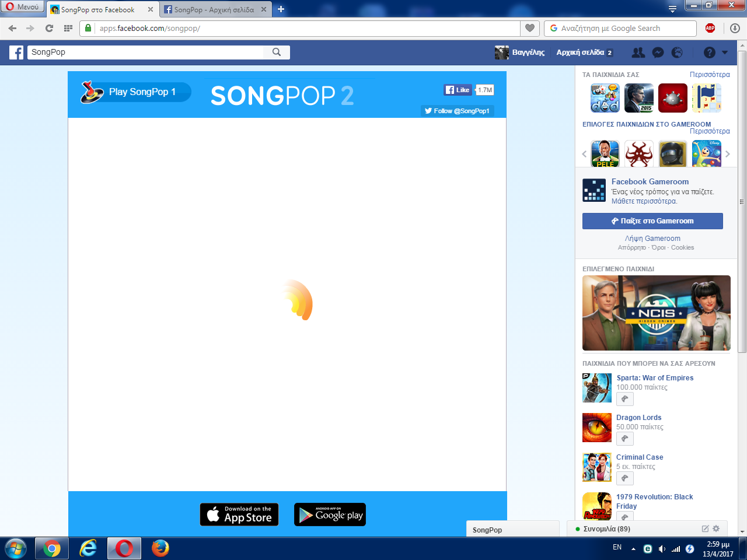Open the Opera Μενού button
The width and height of the screenshot is (747, 560).
pyautogui.click(x=22, y=7)
